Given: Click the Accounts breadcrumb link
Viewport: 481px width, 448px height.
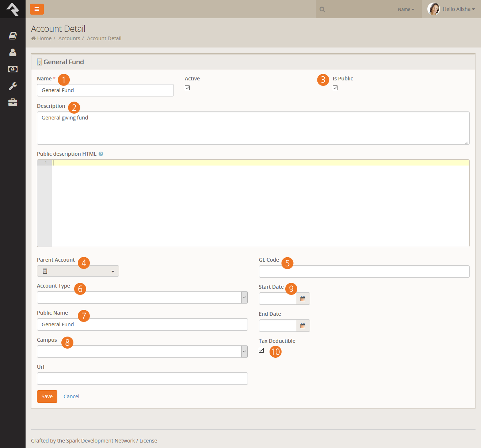Looking at the screenshot, I should 69,38.
